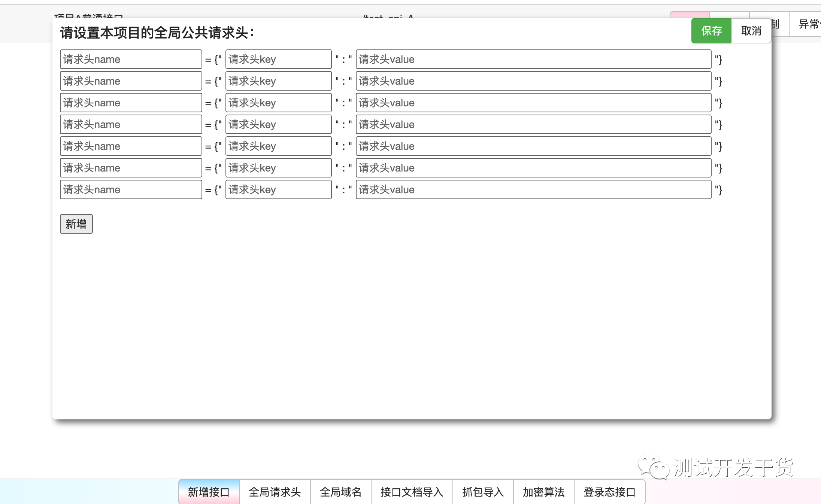Click the second row 请求头key field
This screenshot has height=504, width=821.
point(279,81)
